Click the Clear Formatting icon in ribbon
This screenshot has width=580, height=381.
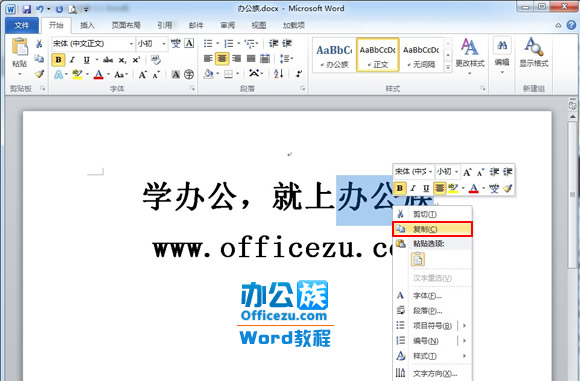(x=156, y=60)
